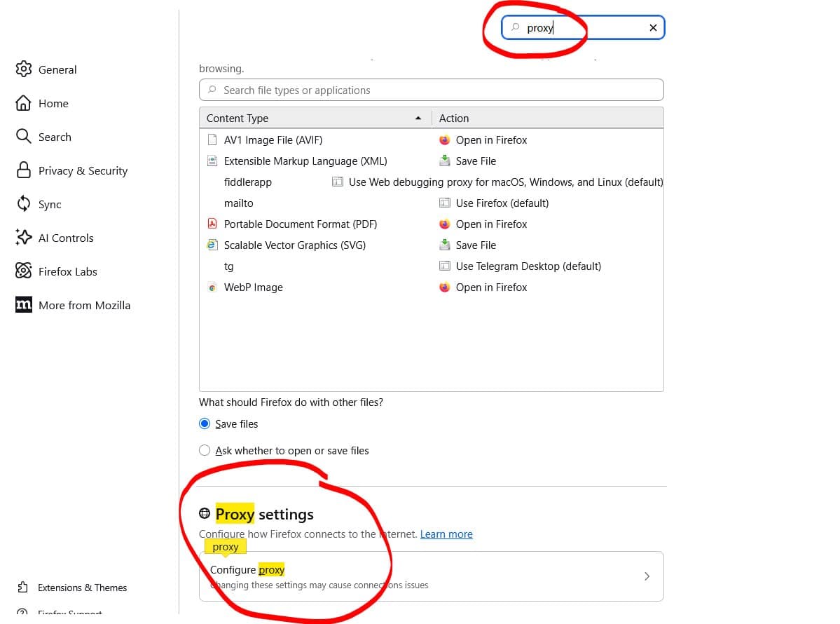This screenshot has width=840, height=624.
Task: Open Configure proxy settings button
Action: (432, 576)
